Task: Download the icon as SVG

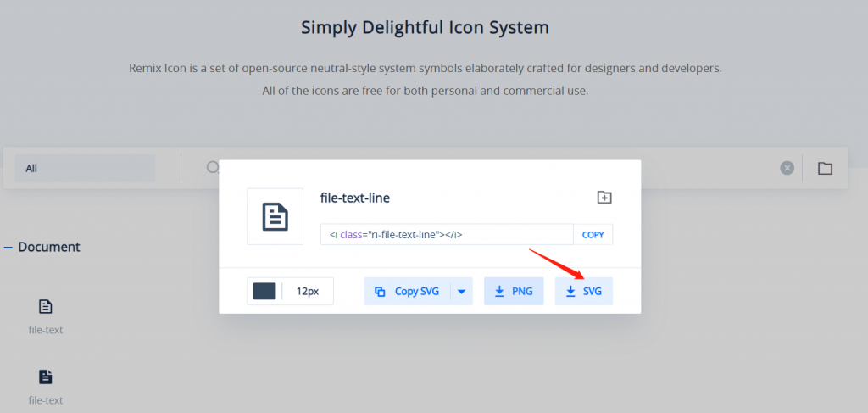Action: (584, 291)
